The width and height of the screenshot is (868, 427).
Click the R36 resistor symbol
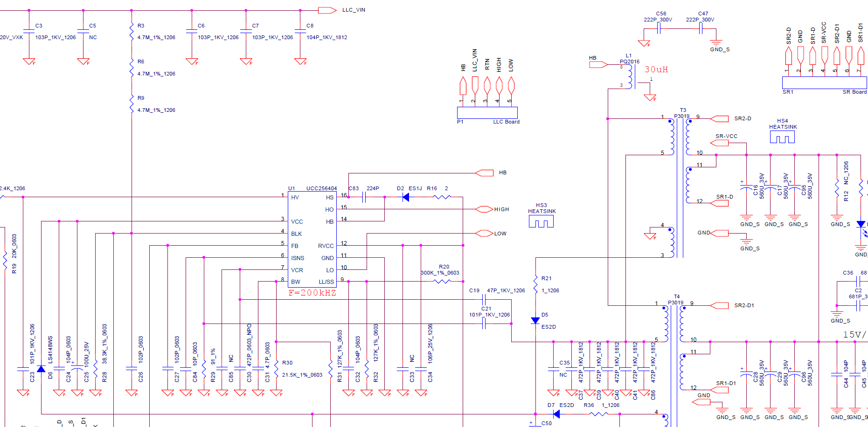[x=598, y=414]
